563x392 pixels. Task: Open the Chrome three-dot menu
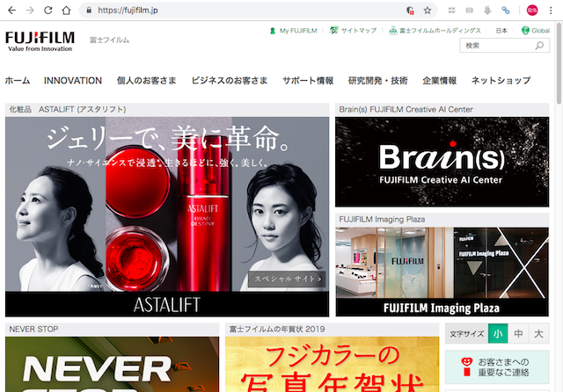(x=552, y=11)
